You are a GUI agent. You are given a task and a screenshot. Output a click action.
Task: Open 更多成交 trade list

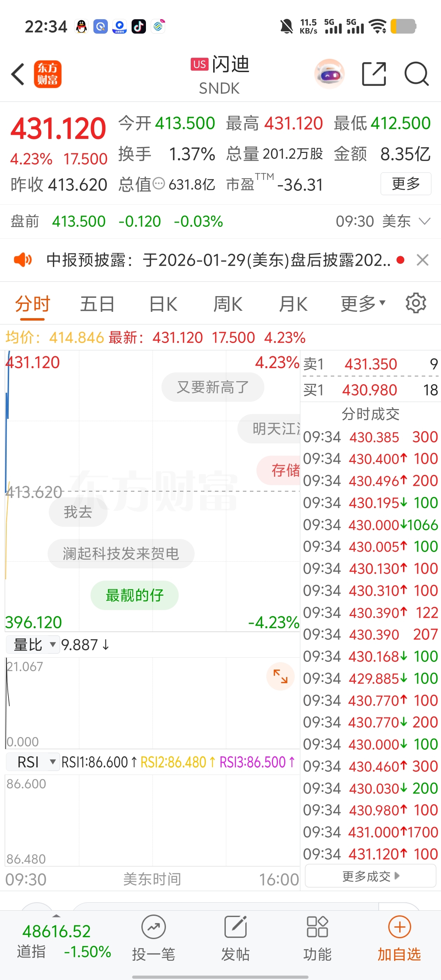tap(371, 876)
